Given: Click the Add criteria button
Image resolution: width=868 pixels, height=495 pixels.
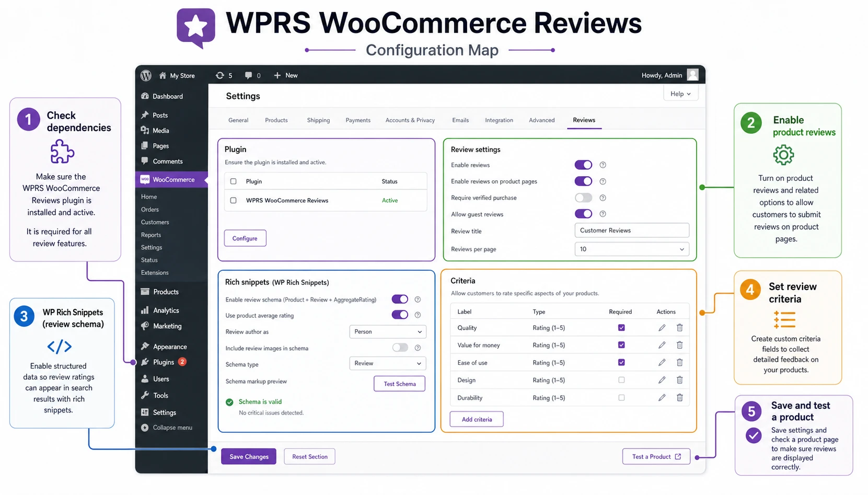Looking at the screenshot, I should pos(477,419).
